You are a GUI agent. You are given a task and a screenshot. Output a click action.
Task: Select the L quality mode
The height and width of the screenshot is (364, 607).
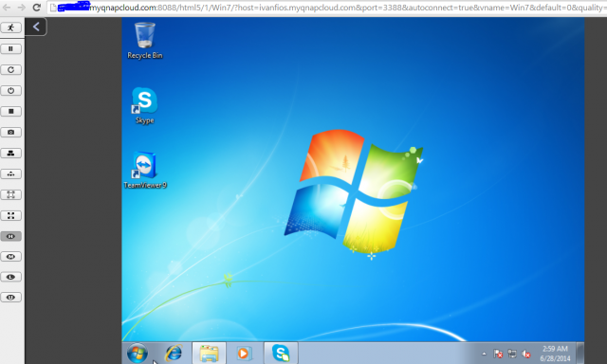(10, 277)
